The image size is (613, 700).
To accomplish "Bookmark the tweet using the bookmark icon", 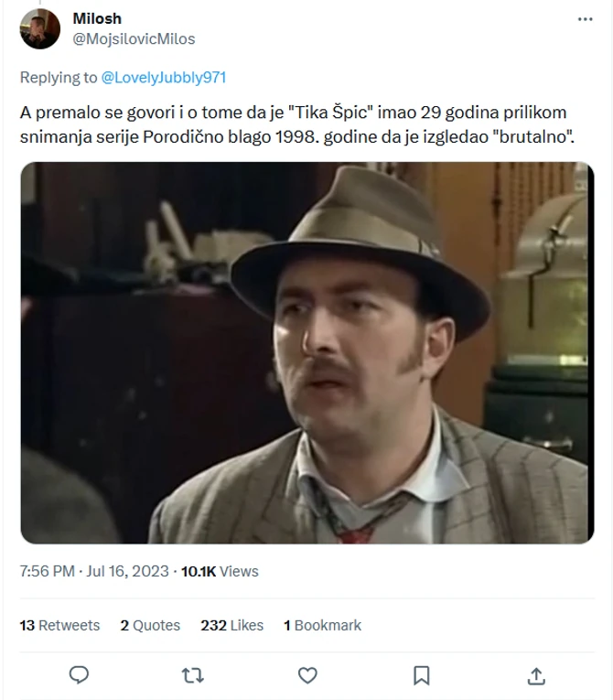I will coord(422,675).
